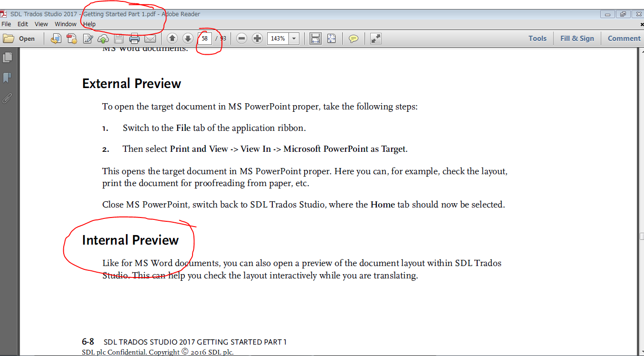Print the document using the printer icon
The image size is (644, 356).
point(135,39)
